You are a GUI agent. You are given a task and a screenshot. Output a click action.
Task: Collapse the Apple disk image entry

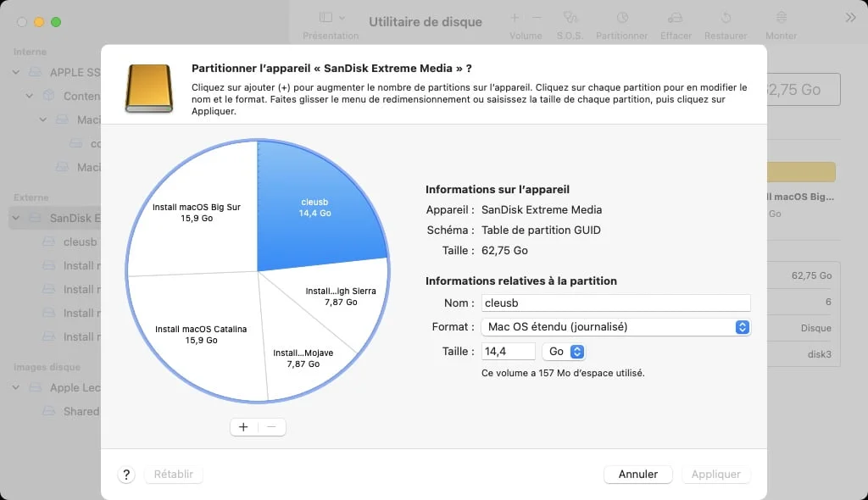click(14, 387)
